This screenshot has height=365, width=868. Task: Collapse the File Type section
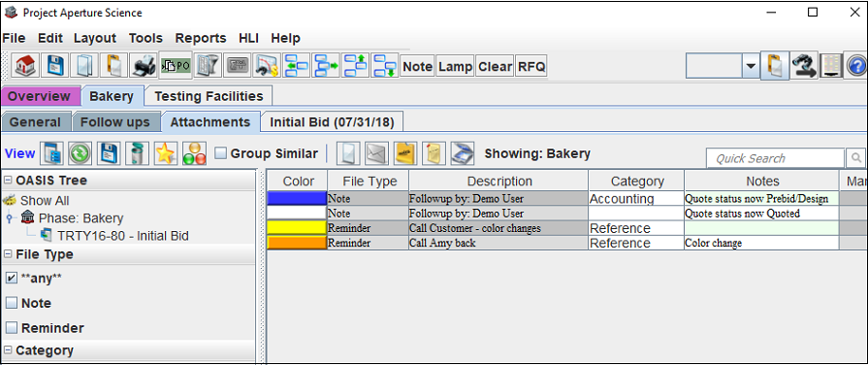(x=9, y=254)
